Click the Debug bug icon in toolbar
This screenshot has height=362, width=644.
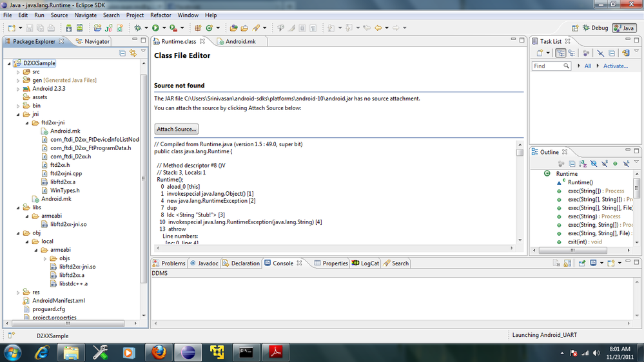[x=137, y=28]
